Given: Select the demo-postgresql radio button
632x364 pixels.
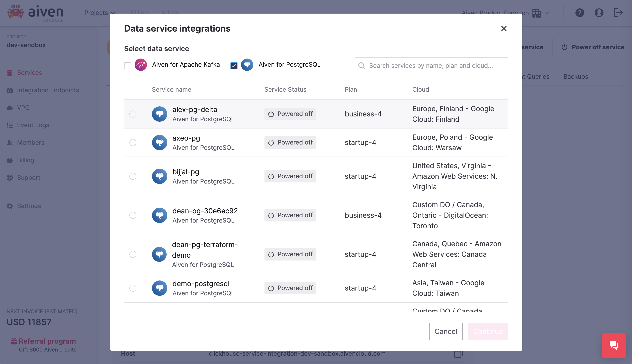Looking at the screenshot, I should tap(133, 288).
